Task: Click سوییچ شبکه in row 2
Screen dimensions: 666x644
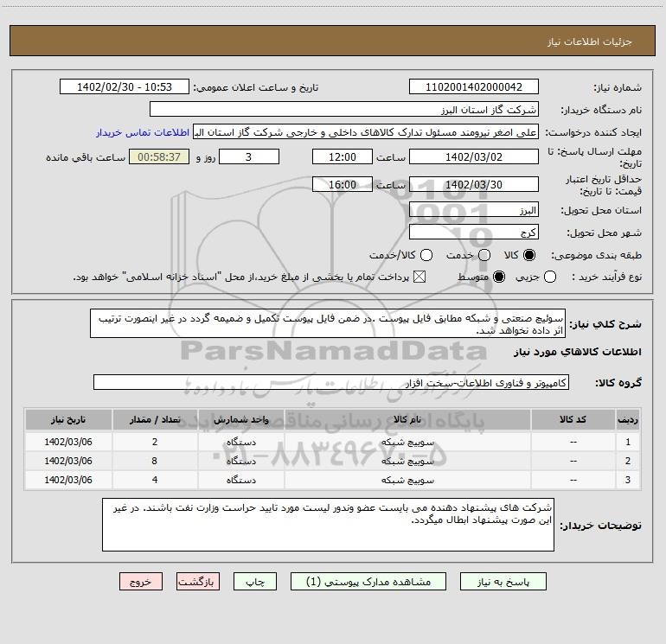Action: coord(407,461)
